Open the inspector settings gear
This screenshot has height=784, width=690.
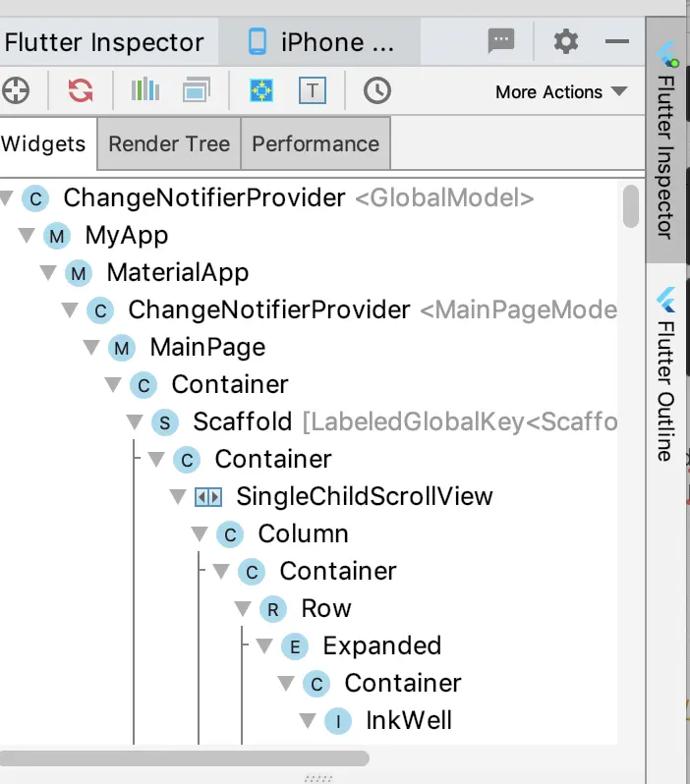point(566,41)
